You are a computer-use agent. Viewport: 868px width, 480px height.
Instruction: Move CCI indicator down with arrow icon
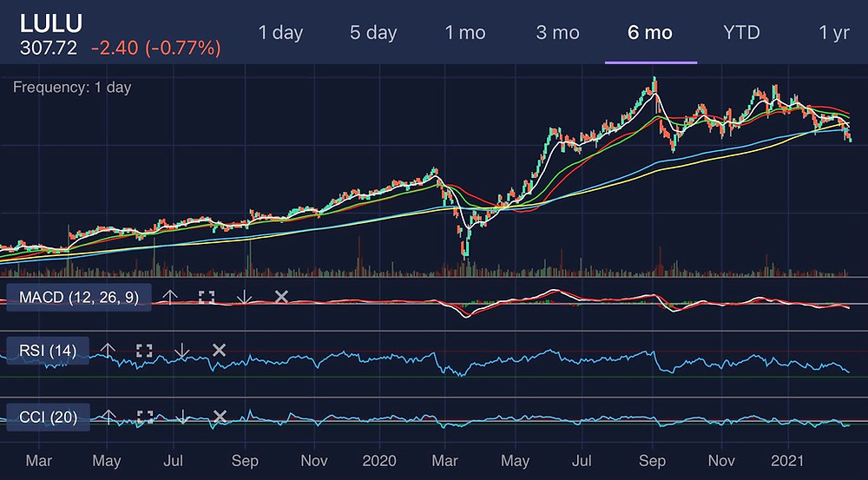pyautogui.click(x=183, y=417)
